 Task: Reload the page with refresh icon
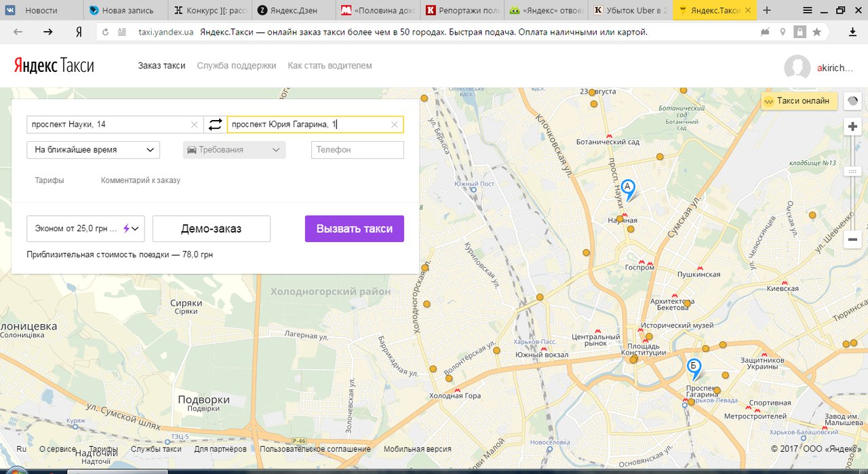coord(106,32)
